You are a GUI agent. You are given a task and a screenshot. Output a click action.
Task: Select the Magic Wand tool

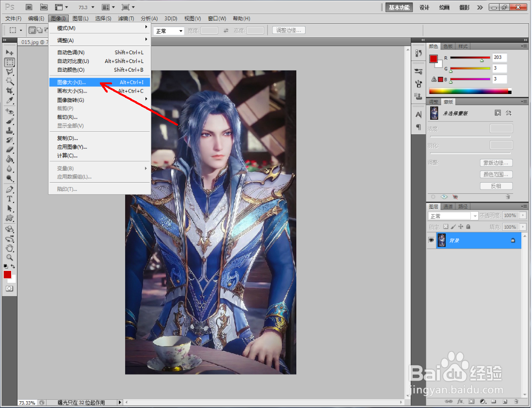pyautogui.click(x=10, y=81)
